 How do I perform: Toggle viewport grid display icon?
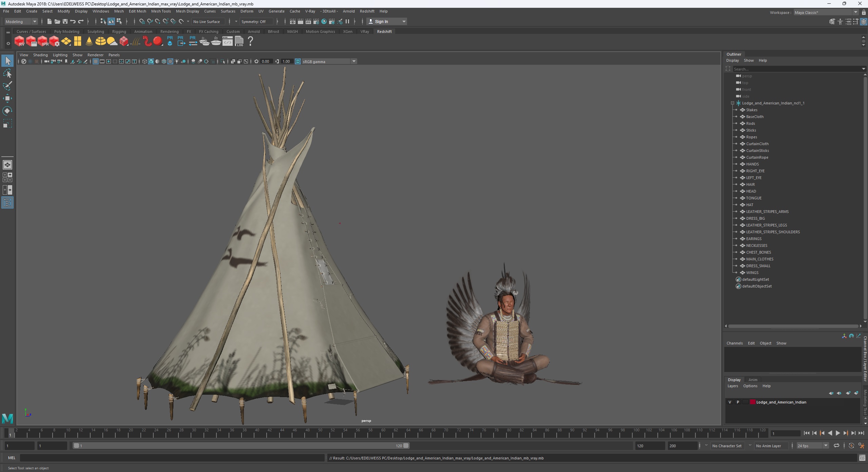pos(96,61)
